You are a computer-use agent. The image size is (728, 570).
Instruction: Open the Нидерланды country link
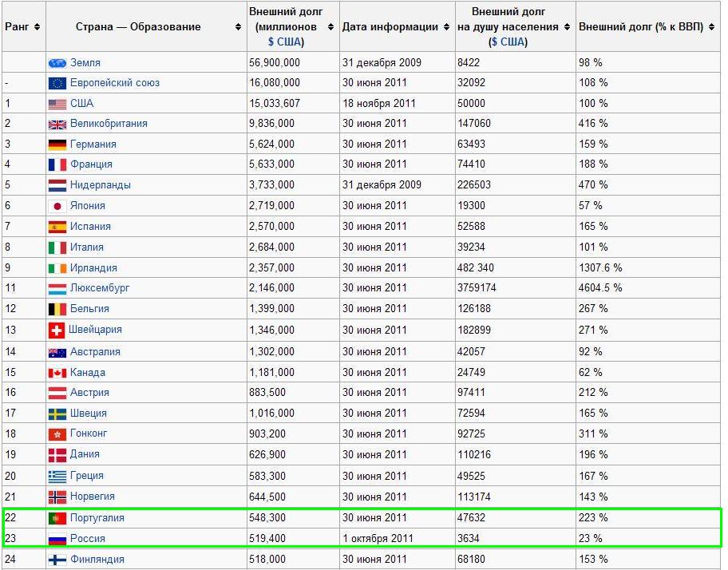pyautogui.click(x=100, y=185)
